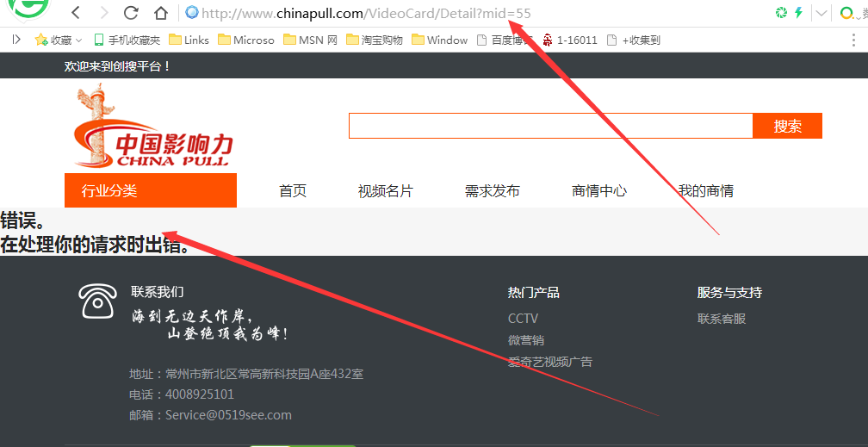
Task: Click the email Service@0519see.com
Action: tap(228, 415)
